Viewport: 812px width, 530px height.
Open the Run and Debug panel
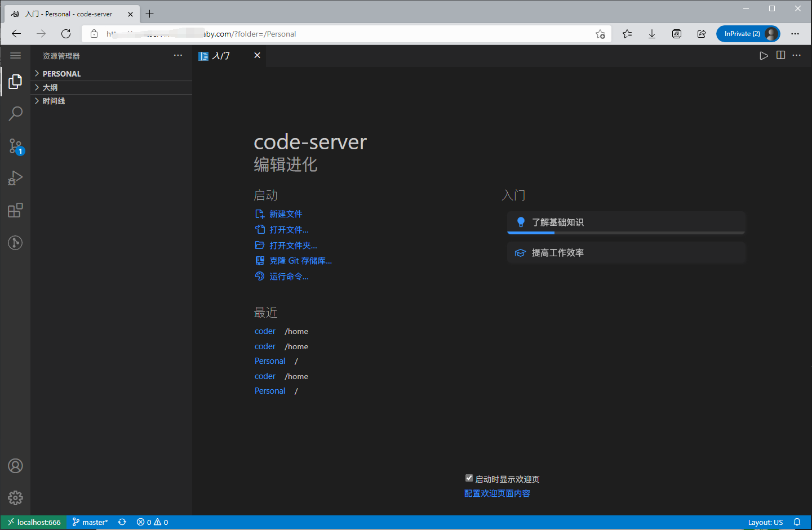pyautogui.click(x=15, y=178)
